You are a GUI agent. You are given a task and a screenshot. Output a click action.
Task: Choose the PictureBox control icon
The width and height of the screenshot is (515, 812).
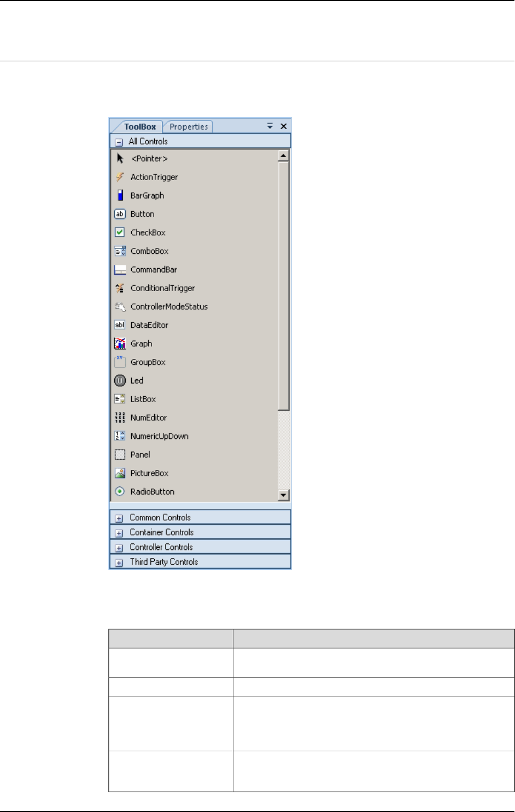pyautogui.click(x=120, y=473)
